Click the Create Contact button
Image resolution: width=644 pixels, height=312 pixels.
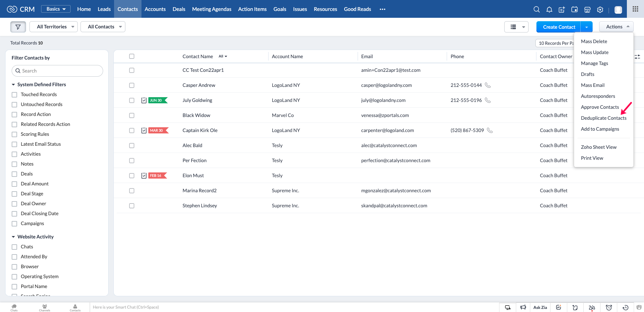559,27
